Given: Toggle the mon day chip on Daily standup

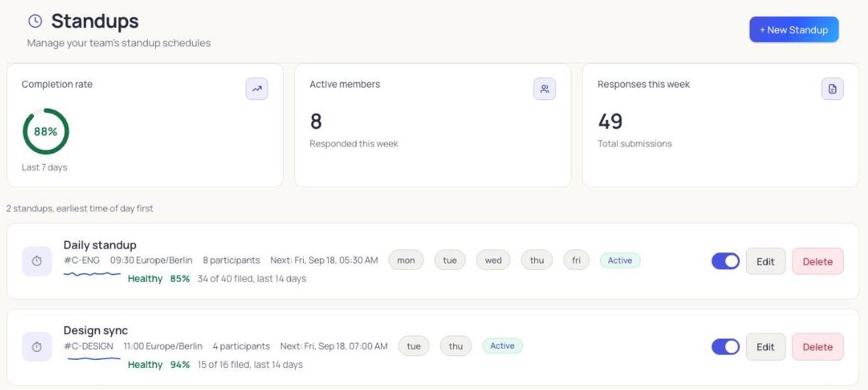Looking at the screenshot, I should tap(406, 260).
